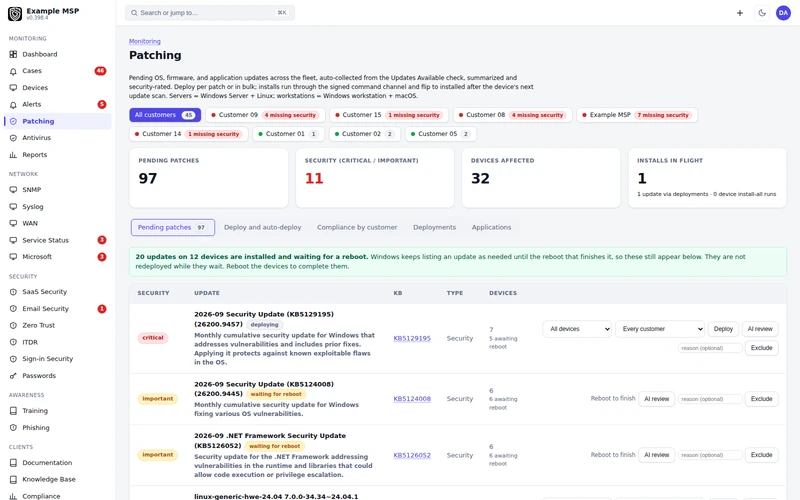Filter by Customer 15 chip
This screenshot has width=800, height=500.
click(389, 115)
